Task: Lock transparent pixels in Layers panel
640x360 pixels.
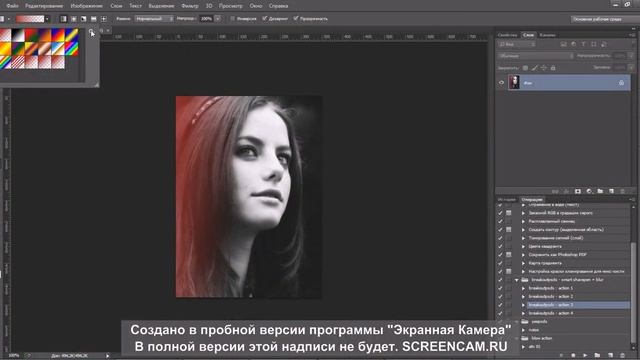Action: [x=525, y=68]
